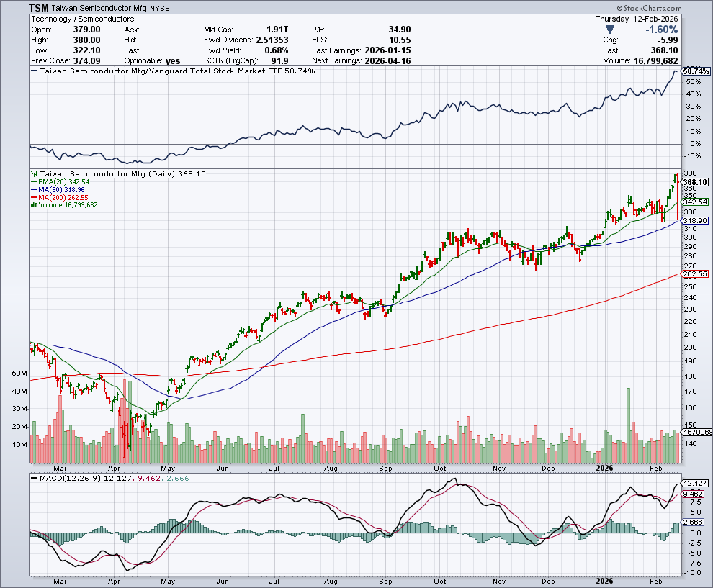Image resolution: width=713 pixels, height=588 pixels.
Task: Click the volume bars icon in the legend
Action: click(34, 205)
